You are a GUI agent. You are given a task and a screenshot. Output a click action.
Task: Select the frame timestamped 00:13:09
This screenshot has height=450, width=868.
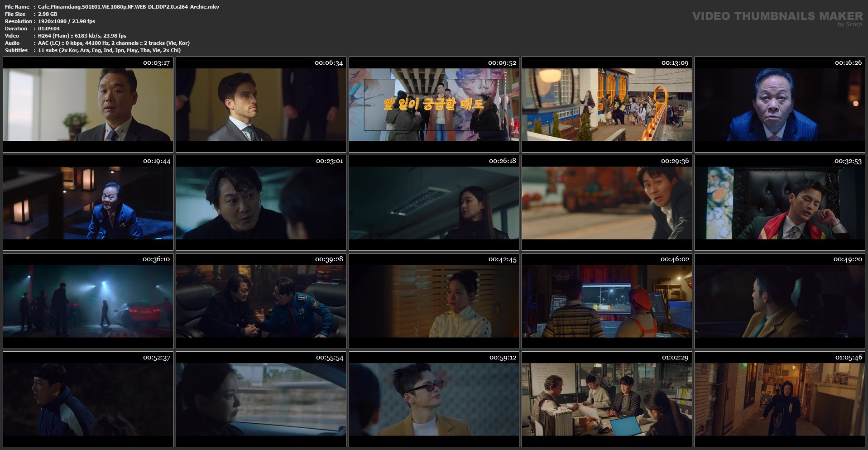(607, 105)
